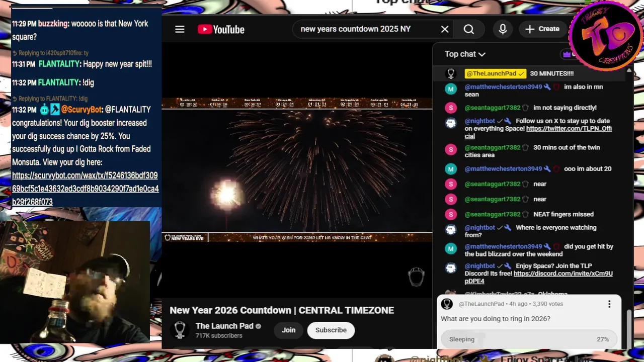Screen dimensions: 644x362
Task: Click buzzking username in stream chat overlay
Action: tap(53, 24)
